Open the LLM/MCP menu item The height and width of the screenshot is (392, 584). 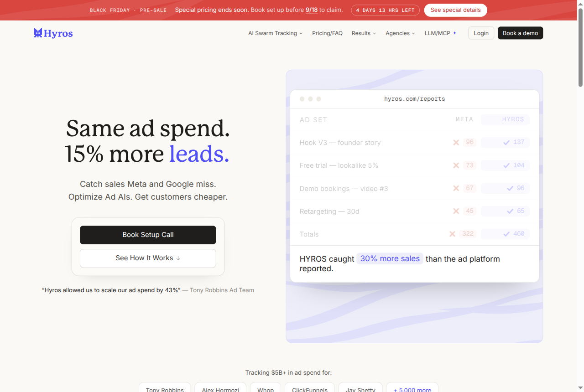(x=440, y=33)
